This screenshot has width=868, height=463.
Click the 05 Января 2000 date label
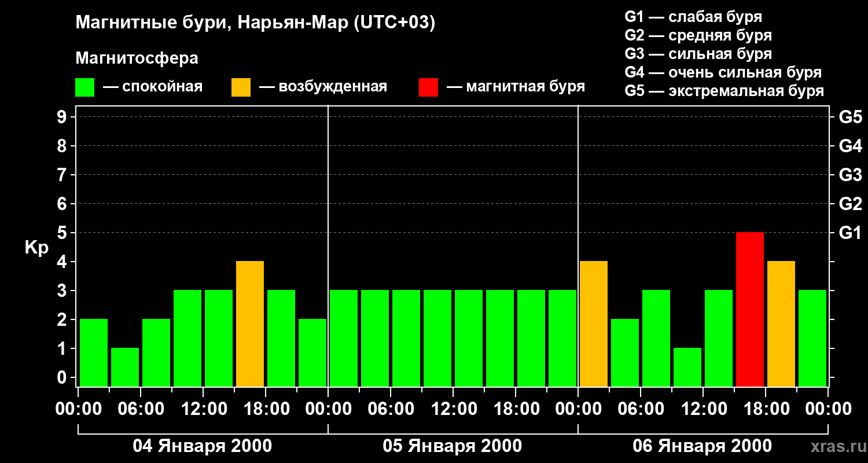pos(453,446)
